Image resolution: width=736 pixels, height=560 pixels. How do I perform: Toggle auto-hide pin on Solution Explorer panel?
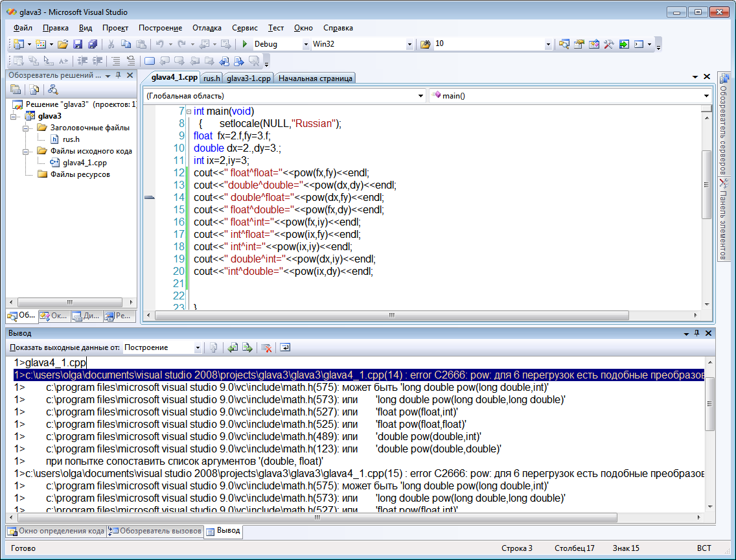click(119, 75)
